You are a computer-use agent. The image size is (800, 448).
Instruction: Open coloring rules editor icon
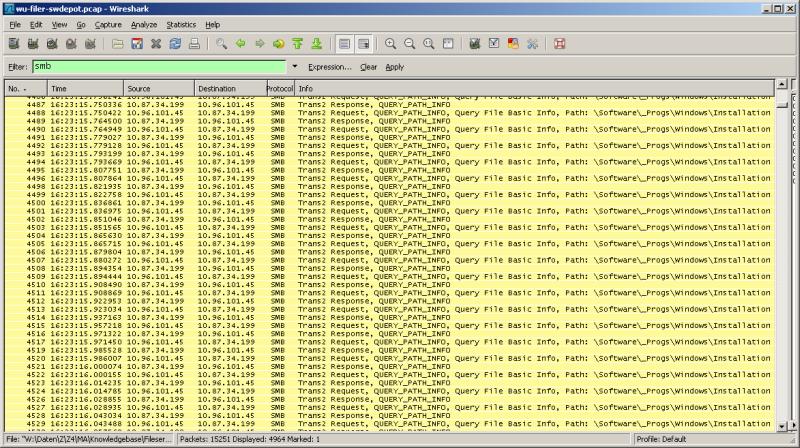pyautogui.click(x=513, y=44)
